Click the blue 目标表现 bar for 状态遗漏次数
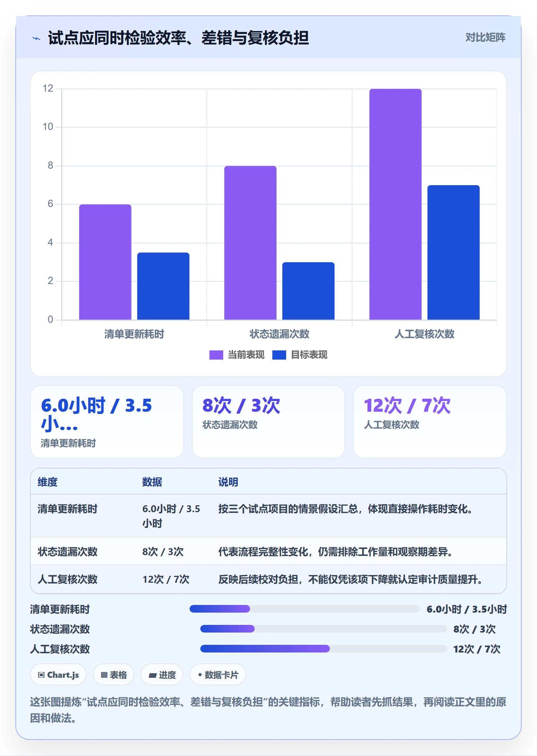The width and height of the screenshot is (537, 756). [x=308, y=291]
